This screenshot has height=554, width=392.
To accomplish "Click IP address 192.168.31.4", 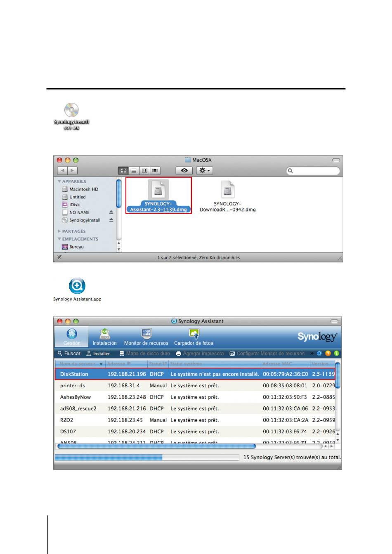I will tap(124, 386).
